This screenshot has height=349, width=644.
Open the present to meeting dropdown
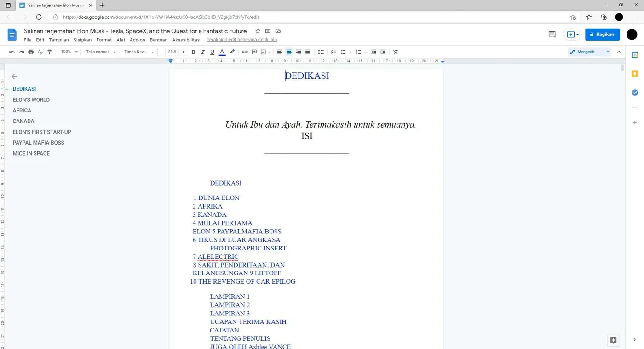click(573, 35)
